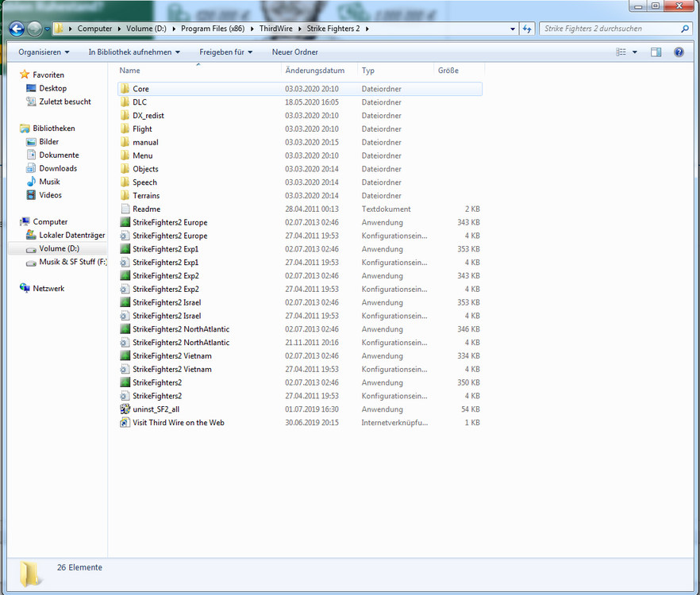Select StrikeFighters2 Israel application icon
The width and height of the screenshot is (700, 595).
(x=125, y=302)
